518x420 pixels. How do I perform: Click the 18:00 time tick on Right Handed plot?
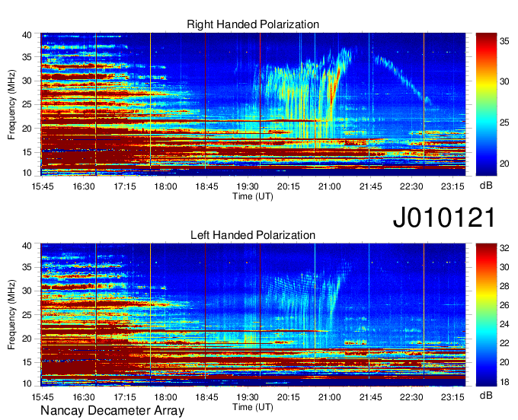pyautogui.click(x=166, y=186)
